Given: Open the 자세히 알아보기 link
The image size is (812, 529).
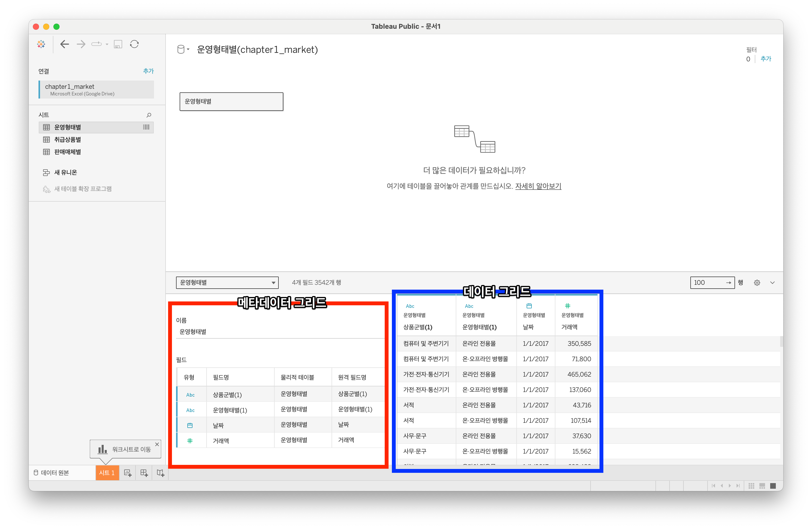Looking at the screenshot, I should tap(538, 186).
